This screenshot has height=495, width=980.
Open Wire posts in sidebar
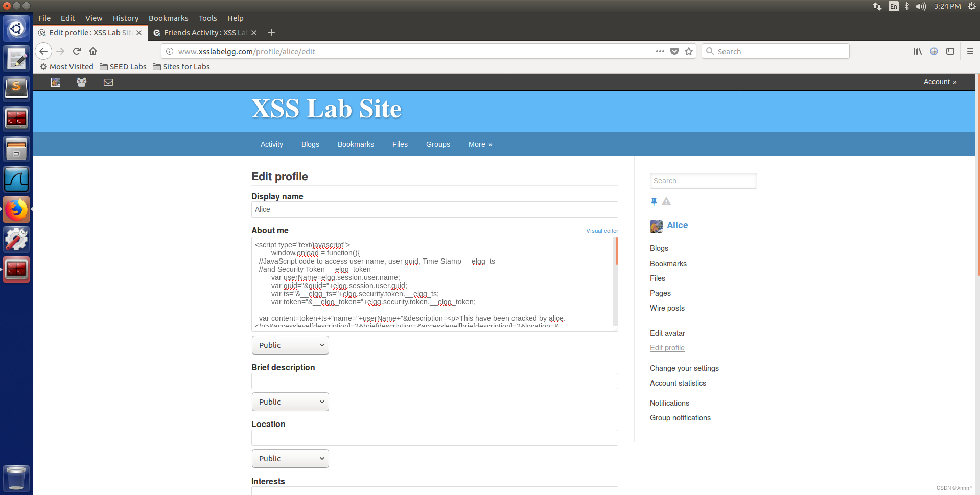pyautogui.click(x=667, y=308)
